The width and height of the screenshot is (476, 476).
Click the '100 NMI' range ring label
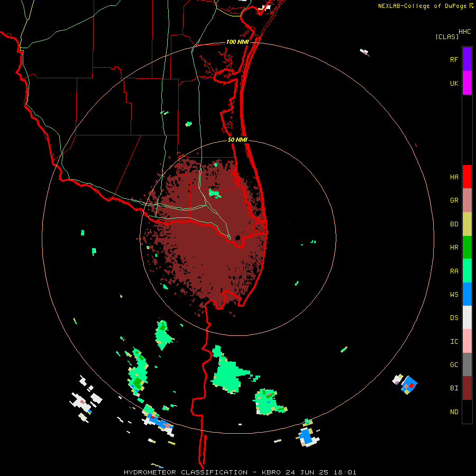tap(237, 42)
